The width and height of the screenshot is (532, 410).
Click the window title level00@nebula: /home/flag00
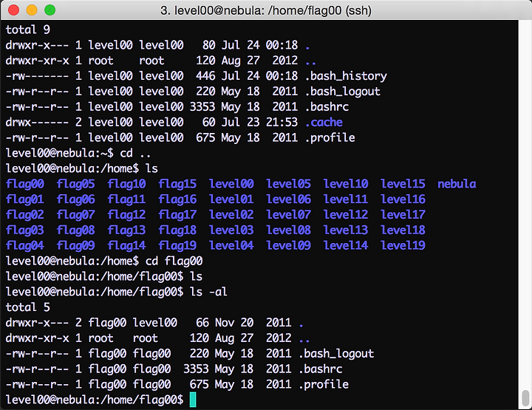tap(266, 10)
